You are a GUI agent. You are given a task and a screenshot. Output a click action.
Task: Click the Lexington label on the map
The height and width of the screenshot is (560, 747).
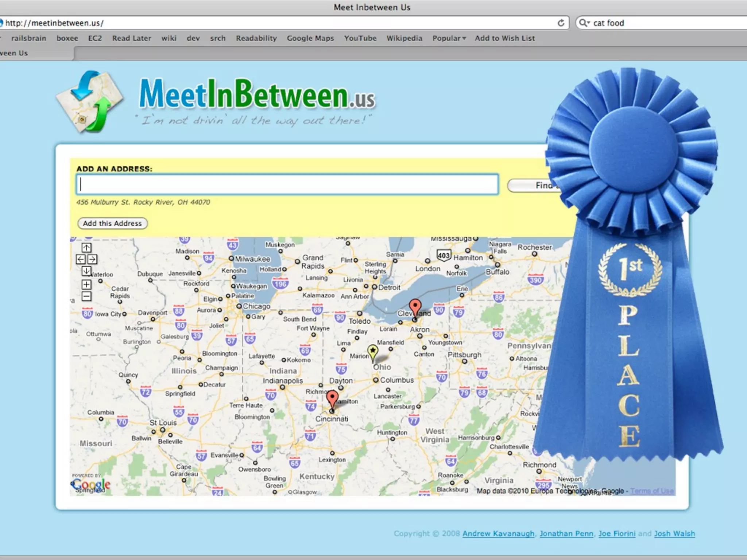pyautogui.click(x=332, y=460)
